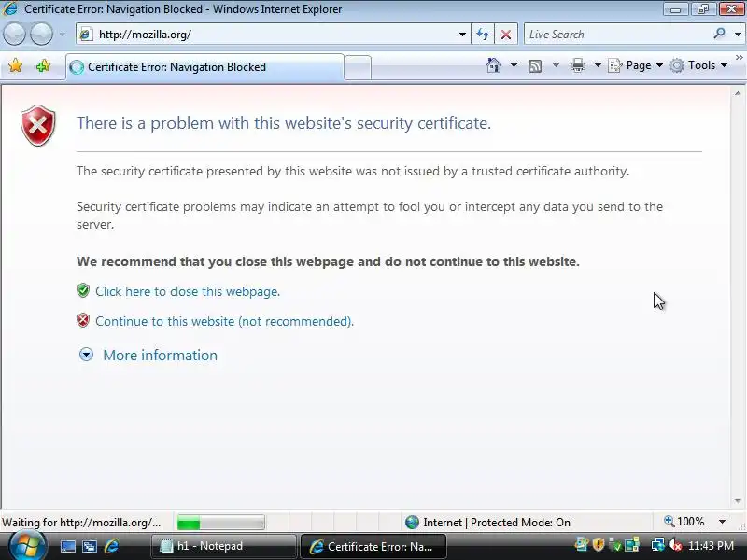Click the Refresh button beside address bar
The width and height of the screenshot is (747, 560).
(483, 35)
